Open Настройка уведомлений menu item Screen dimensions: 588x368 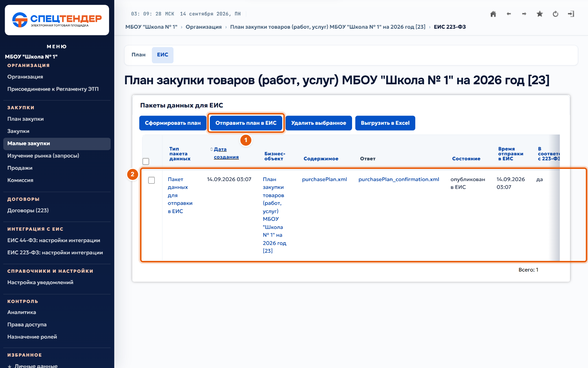pos(57,282)
